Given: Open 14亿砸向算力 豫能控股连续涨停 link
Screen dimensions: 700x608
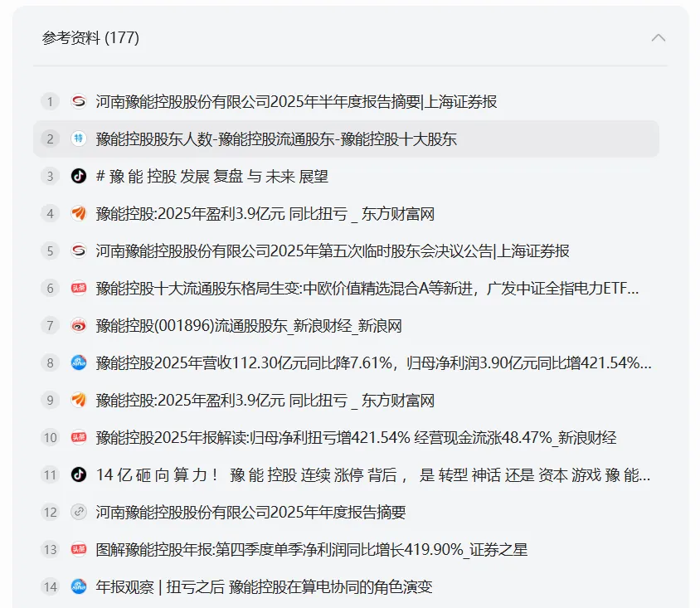Looking at the screenshot, I should 372,474.
